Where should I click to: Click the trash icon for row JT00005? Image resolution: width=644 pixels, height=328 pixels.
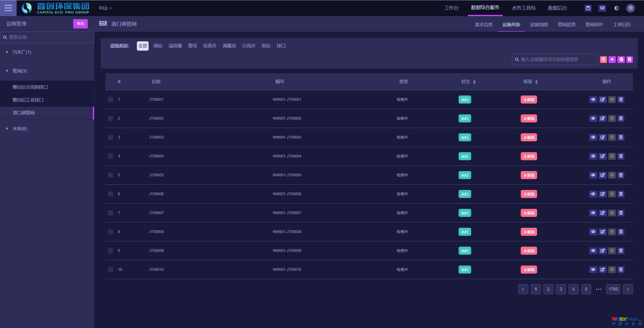(x=621, y=175)
